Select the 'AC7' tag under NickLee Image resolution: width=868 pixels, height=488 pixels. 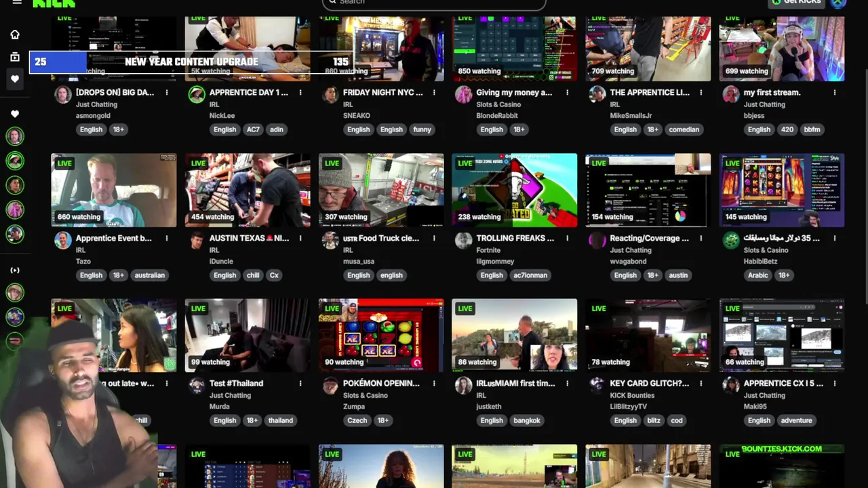click(253, 129)
